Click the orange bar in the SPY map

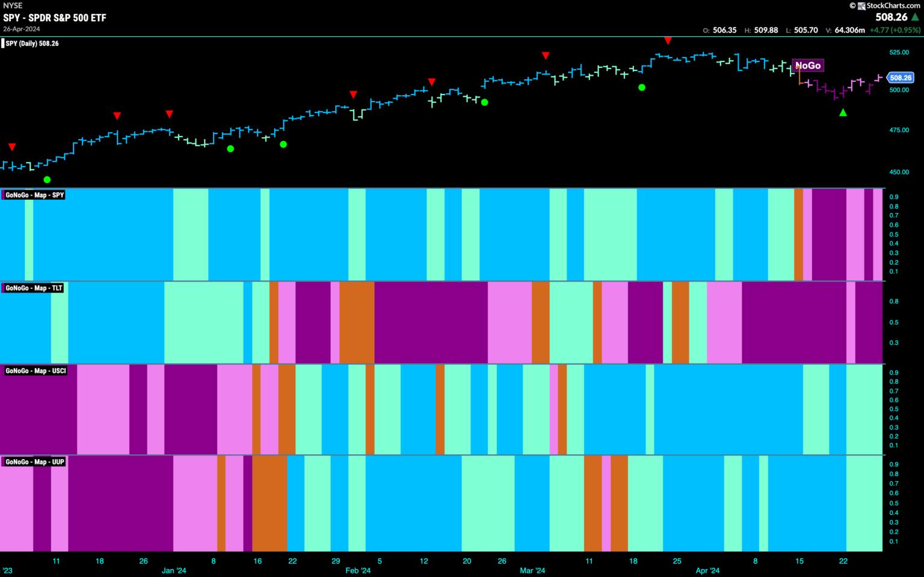pyautogui.click(x=798, y=235)
